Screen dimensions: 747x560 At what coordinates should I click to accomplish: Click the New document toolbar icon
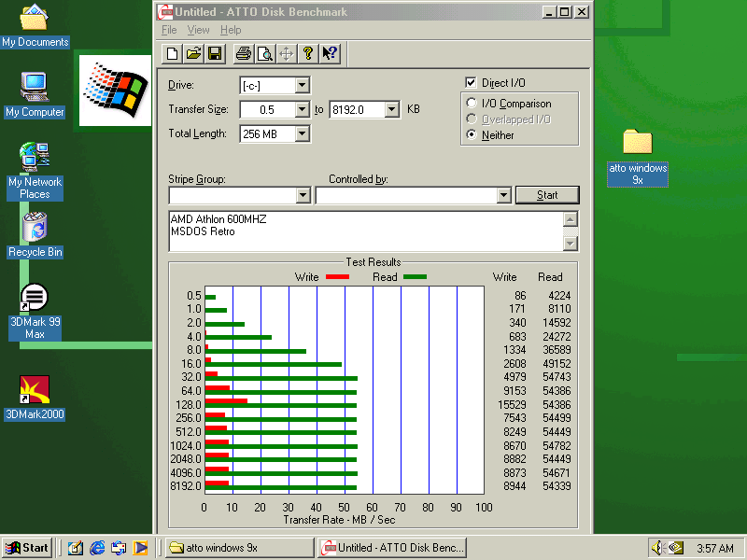(172, 53)
